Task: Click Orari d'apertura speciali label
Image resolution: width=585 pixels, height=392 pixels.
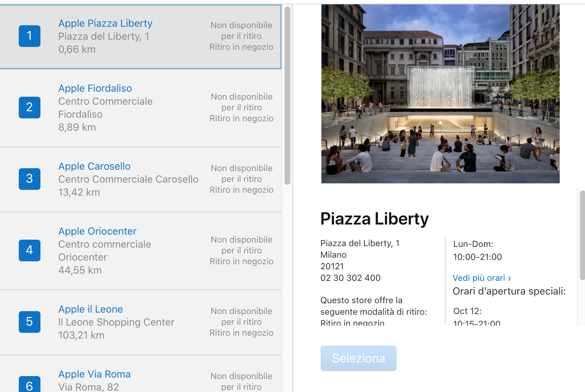Action: (509, 291)
